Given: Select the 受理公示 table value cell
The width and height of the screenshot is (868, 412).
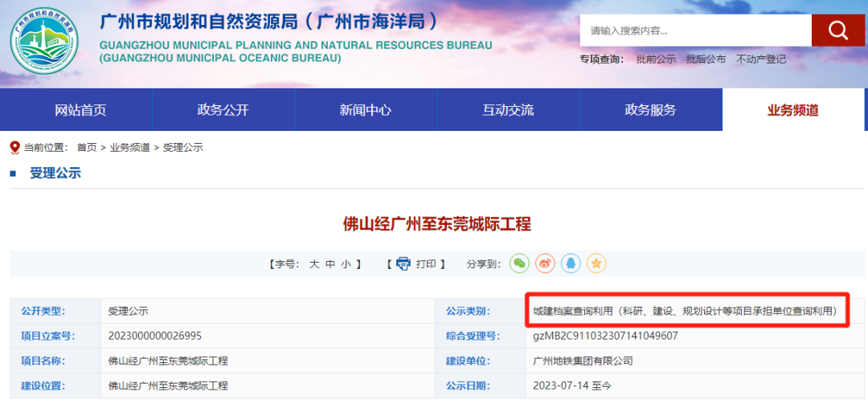Looking at the screenshot, I should (x=268, y=312).
